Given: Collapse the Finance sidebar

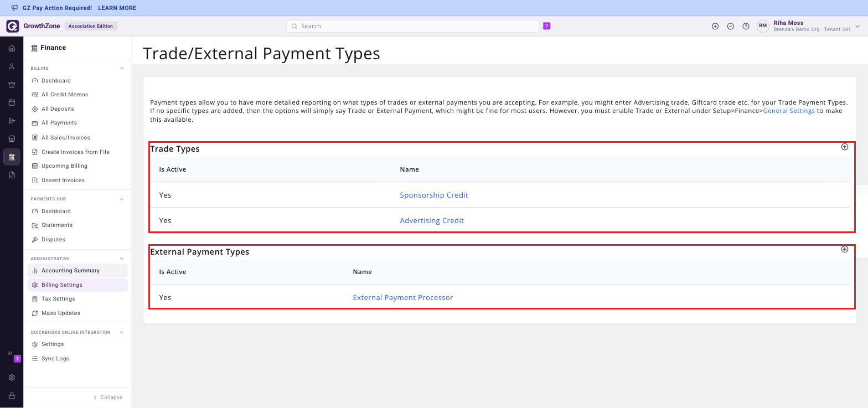Looking at the screenshot, I should (108, 397).
